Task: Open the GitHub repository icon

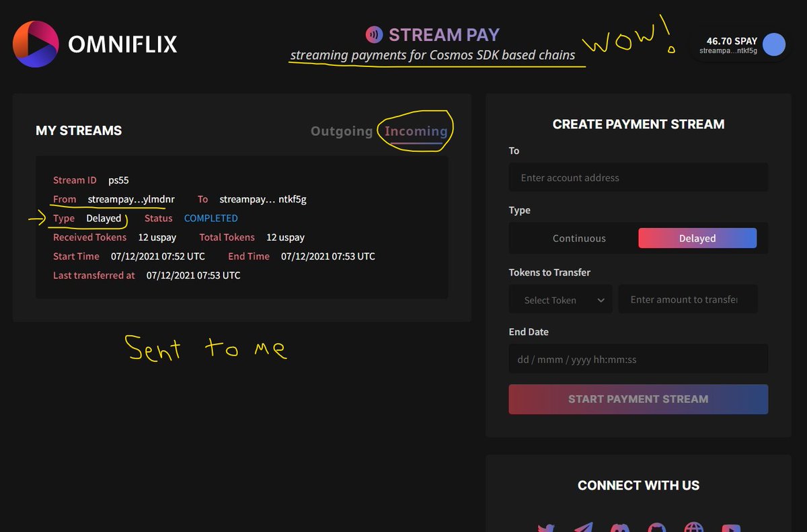Action: tap(656, 528)
